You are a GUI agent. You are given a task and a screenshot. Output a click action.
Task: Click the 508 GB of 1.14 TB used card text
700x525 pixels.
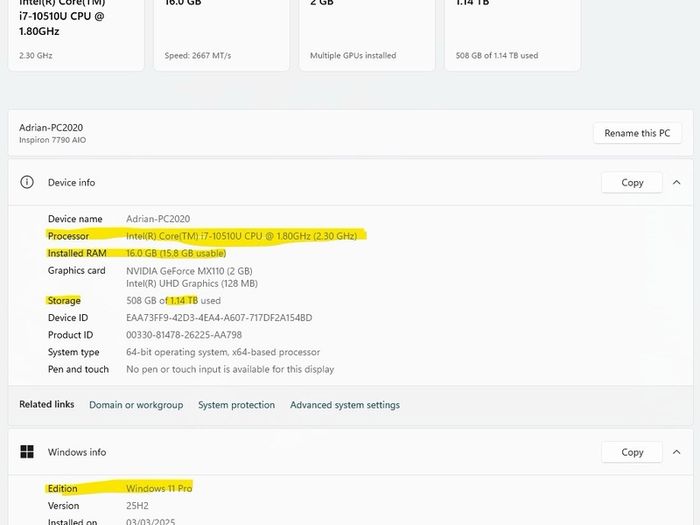pyautogui.click(x=497, y=56)
